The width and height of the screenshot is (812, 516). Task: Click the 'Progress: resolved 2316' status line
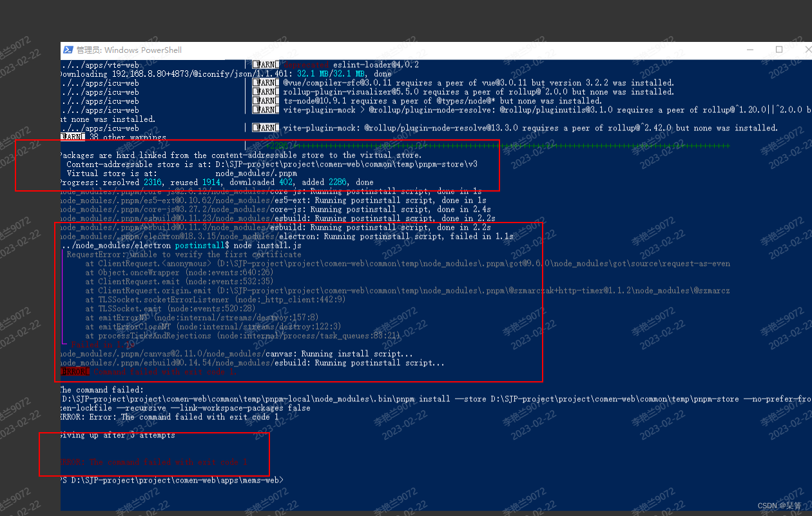217,183
